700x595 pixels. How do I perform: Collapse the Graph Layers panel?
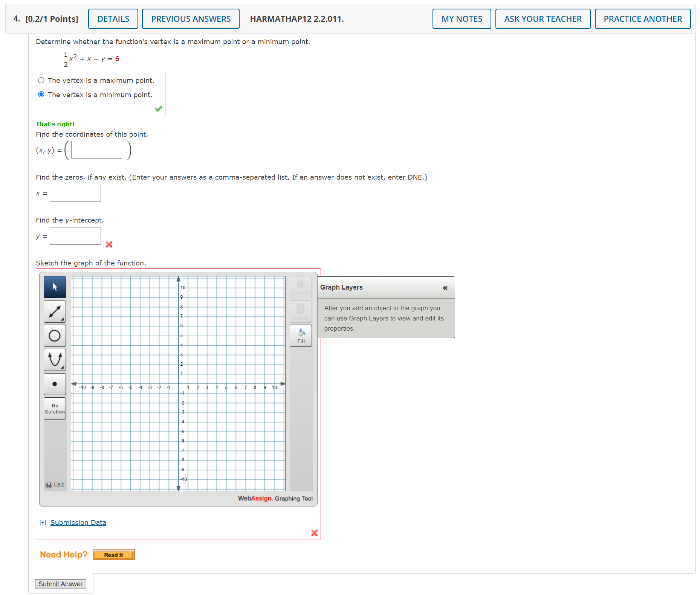coord(445,288)
